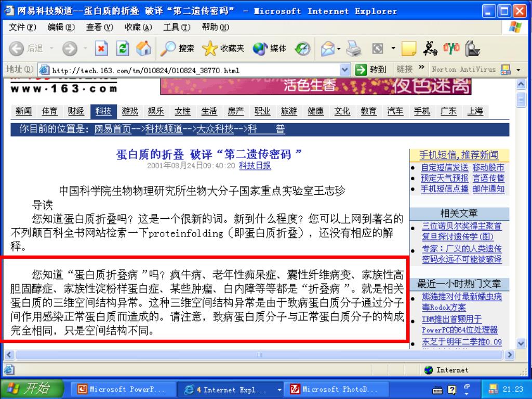Open the address bar dropdown arrow
This screenshot has height=399, width=532.
[x=344, y=70]
